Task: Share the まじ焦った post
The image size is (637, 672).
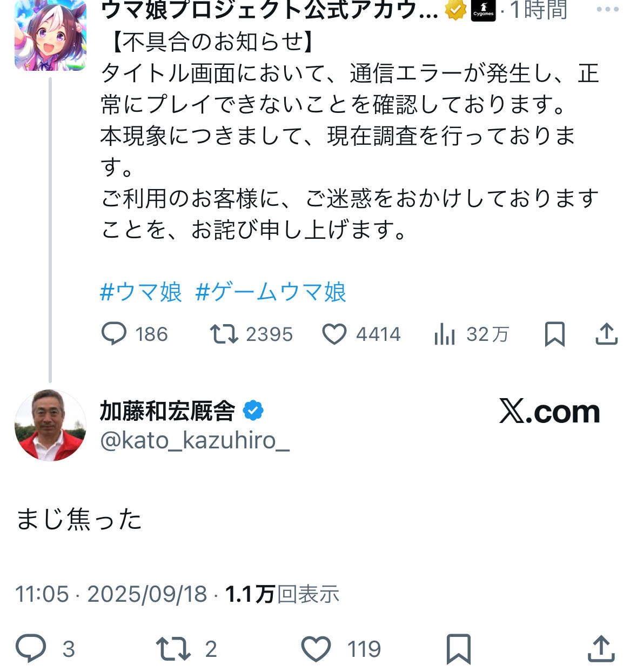Action: [601, 648]
